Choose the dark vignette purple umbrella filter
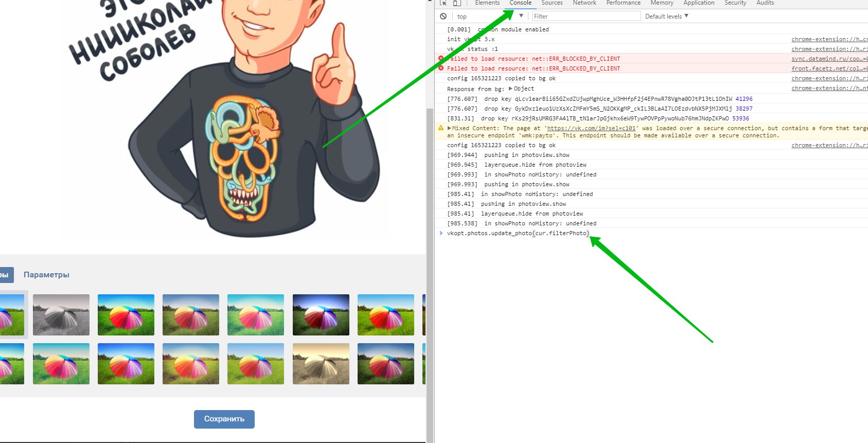The width and height of the screenshot is (868, 443). (321, 315)
